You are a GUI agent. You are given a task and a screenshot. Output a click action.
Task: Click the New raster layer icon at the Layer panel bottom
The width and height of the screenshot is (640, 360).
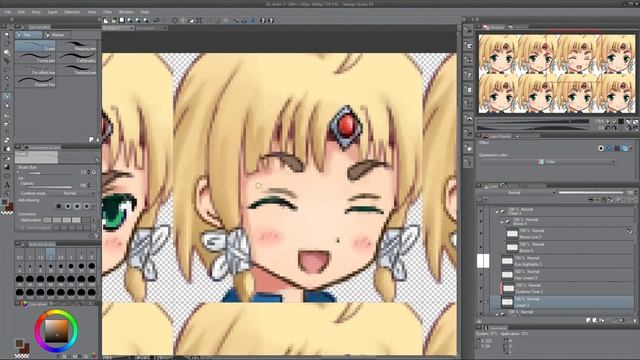tap(588, 321)
